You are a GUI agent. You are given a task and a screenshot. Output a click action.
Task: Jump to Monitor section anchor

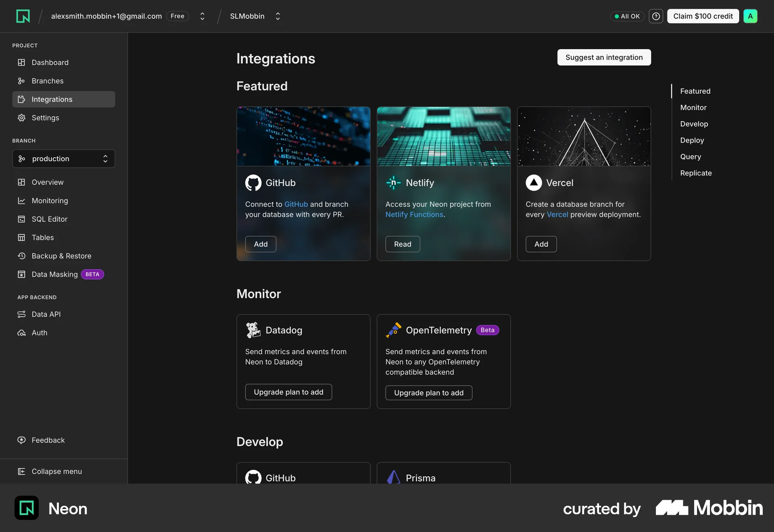pyautogui.click(x=693, y=108)
